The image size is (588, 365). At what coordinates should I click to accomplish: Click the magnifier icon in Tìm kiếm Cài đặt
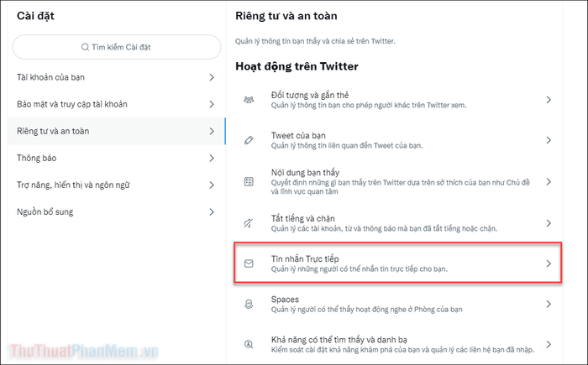[x=85, y=47]
